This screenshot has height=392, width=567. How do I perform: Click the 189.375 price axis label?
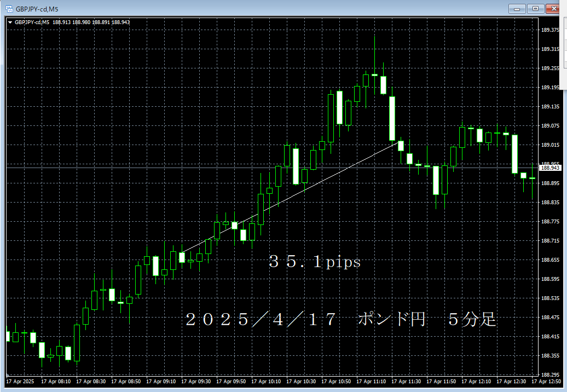point(550,30)
